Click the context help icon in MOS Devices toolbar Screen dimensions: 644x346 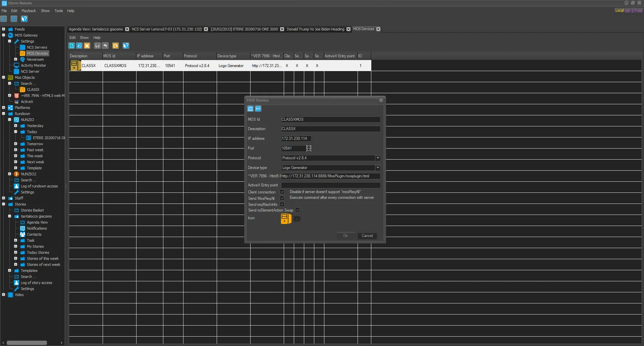126,46
